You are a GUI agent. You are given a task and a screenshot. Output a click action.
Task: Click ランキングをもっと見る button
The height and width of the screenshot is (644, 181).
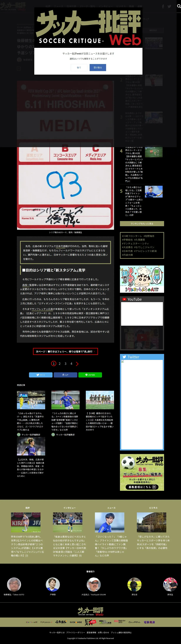click(x=142, y=224)
